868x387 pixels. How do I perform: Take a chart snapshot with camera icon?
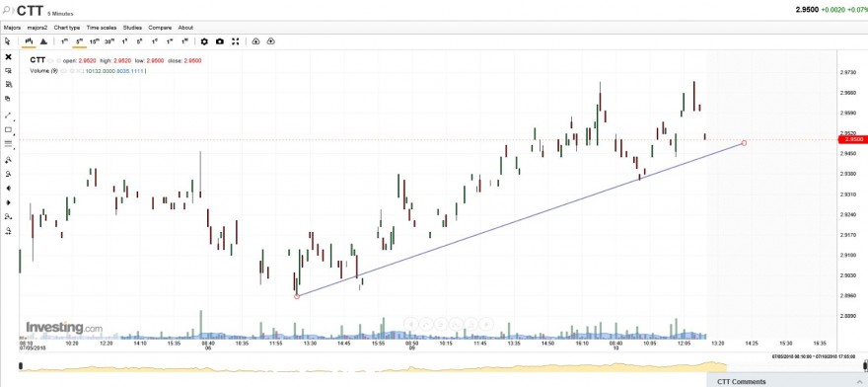click(x=220, y=41)
